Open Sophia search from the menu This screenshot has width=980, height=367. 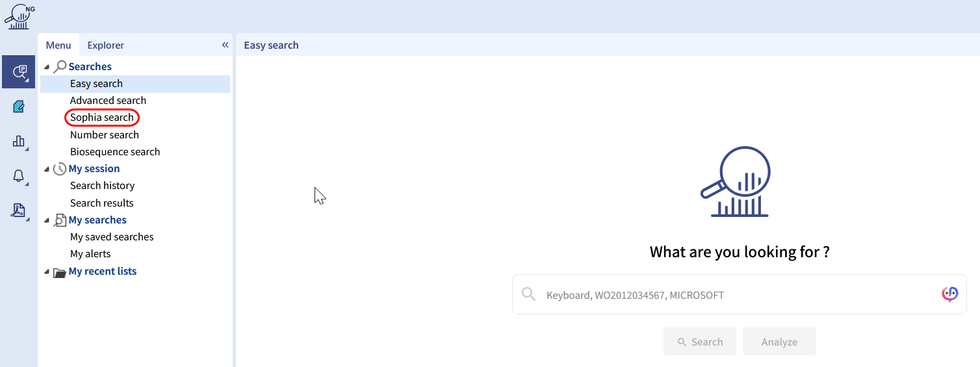tap(102, 118)
